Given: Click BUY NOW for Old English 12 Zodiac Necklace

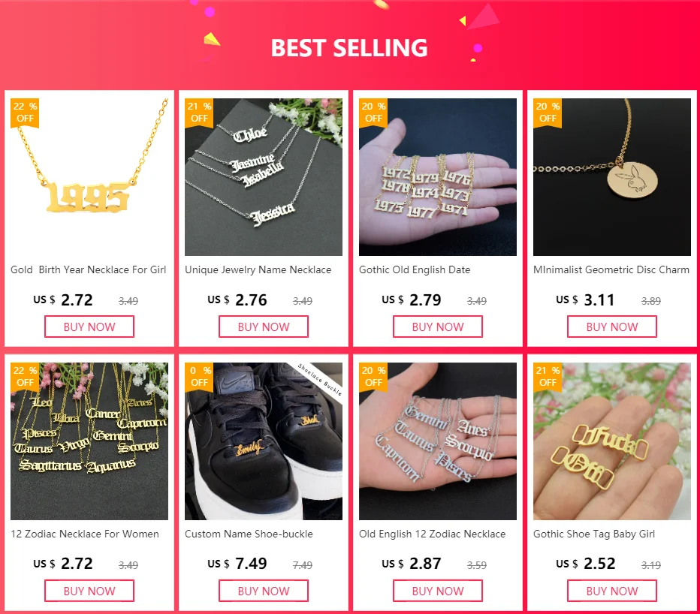Looking at the screenshot, I should pos(438,591).
